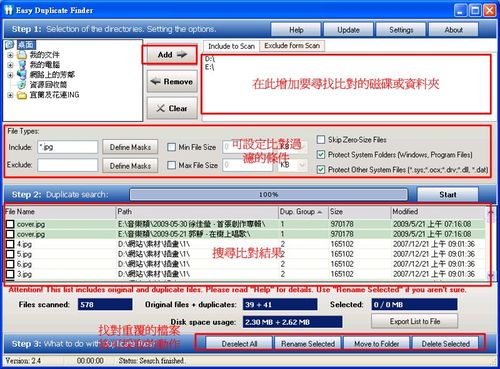The width and height of the screenshot is (500, 369).
Task: Click Define Masks next to Exclude
Action: click(130, 166)
